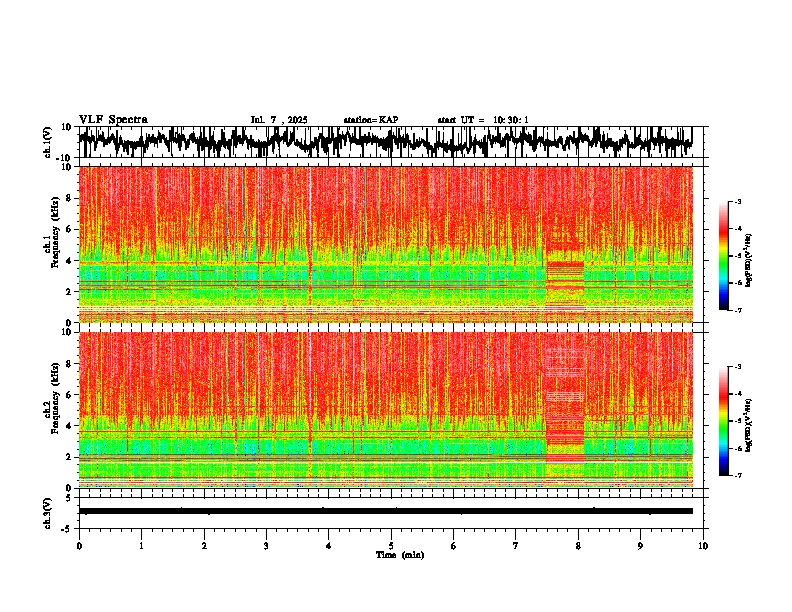Click time axis tick label "5"
The width and height of the screenshot is (792, 612).
click(391, 546)
